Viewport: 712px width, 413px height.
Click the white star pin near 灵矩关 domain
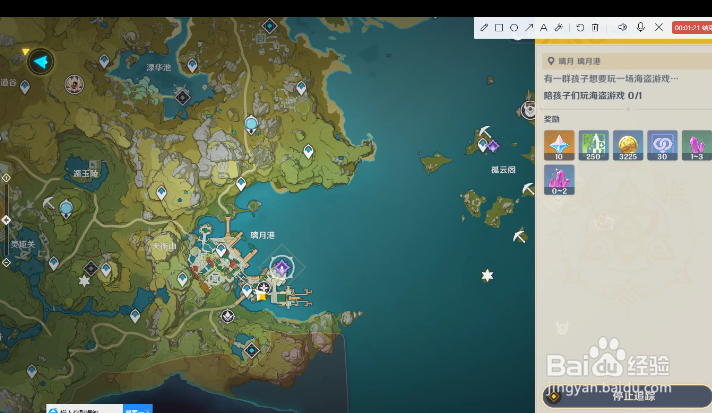(84, 281)
